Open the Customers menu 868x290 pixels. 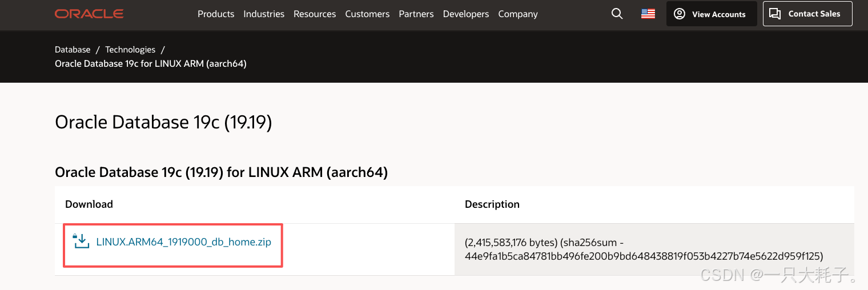click(x=367, y=14)
